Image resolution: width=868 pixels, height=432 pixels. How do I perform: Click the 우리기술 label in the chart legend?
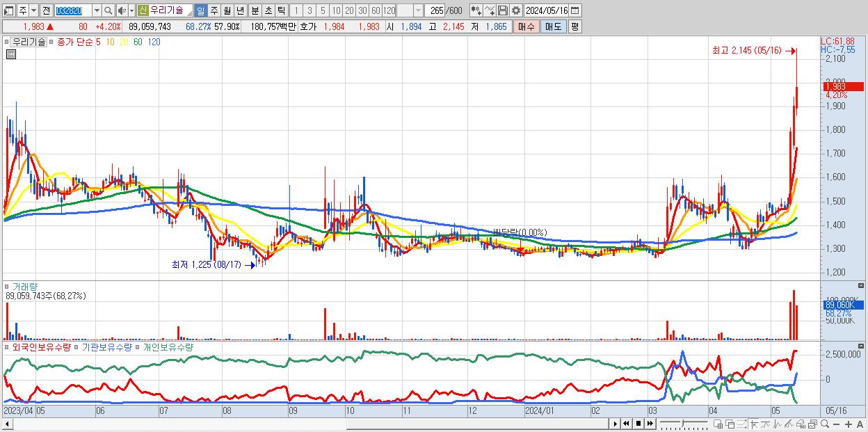(x=29, y=42)
